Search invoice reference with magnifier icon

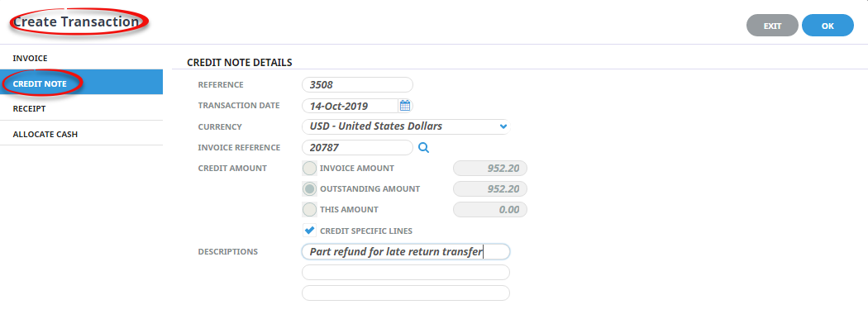point(423,147)
